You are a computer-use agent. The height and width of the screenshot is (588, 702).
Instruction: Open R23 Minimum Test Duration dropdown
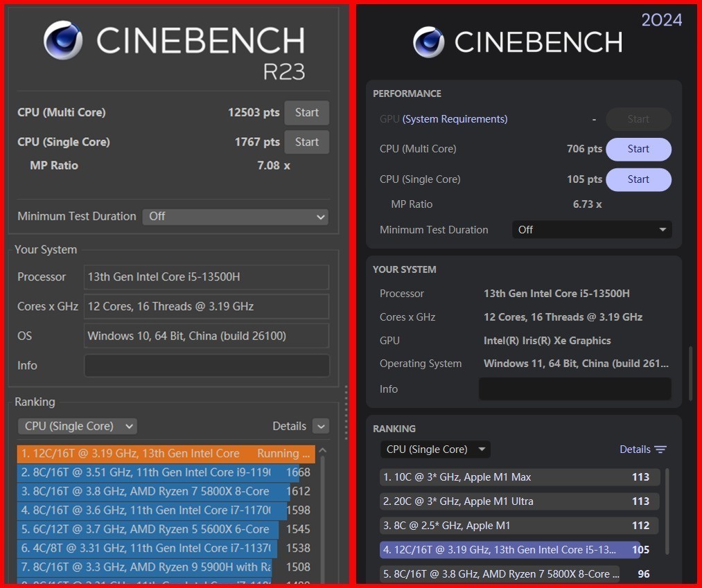[x=236, y=217]
